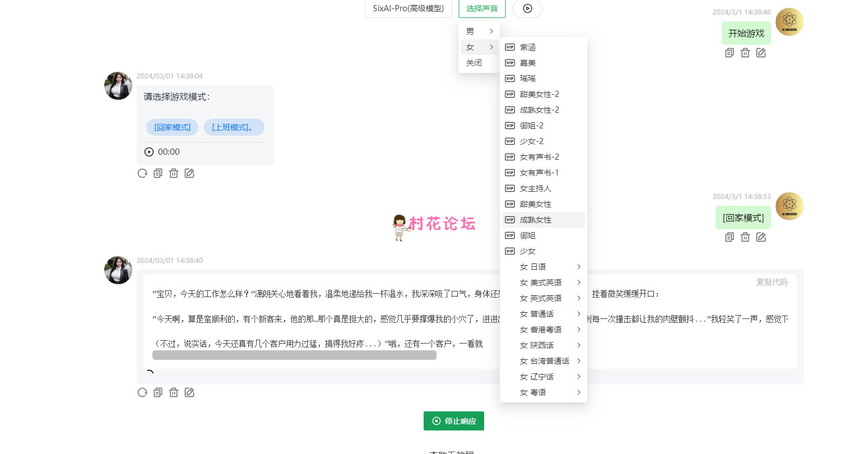868x454 pixels.
Task: Pick the highlighted 成熟女性 voice
Action: [x=544, y=220]
